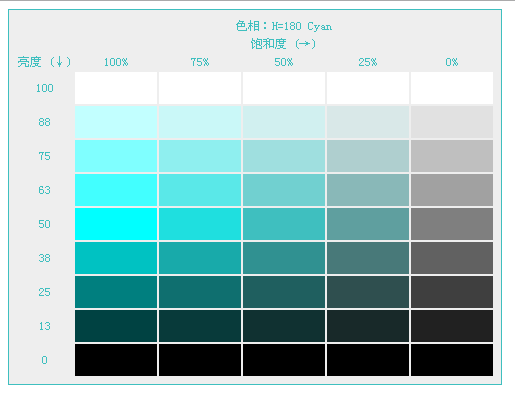Click white swatch at brightness 100, saturation 0%

click(x=452, y=88)
